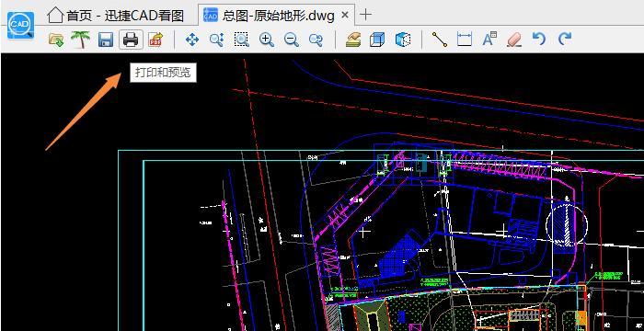Switch to 首页 - 迅捷CAD看图 tab

pos(115,16)
